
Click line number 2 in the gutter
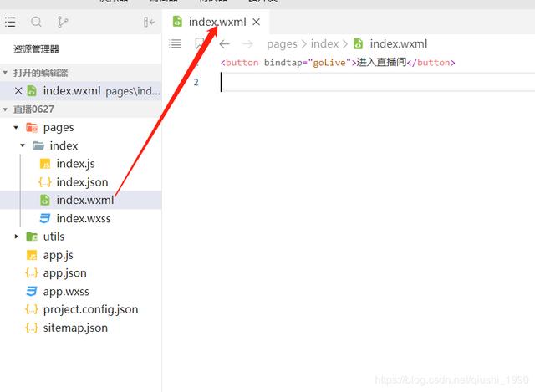click(196, 82)
